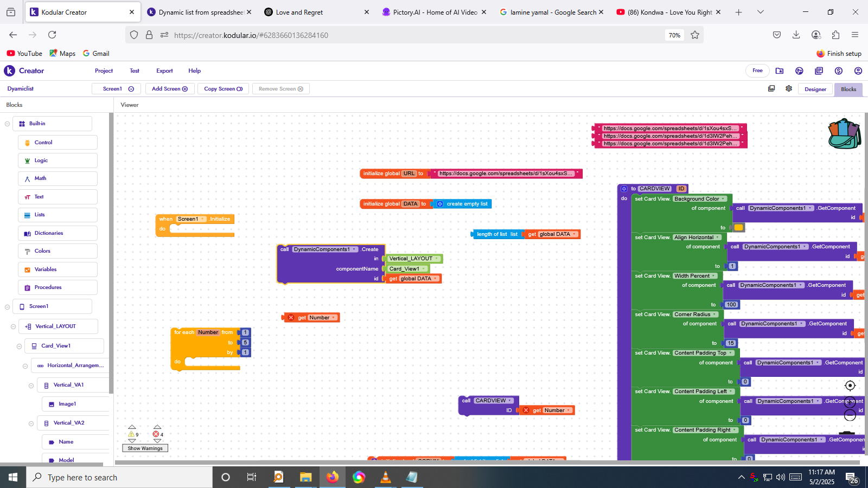Click the dollar-sign monetization icon

click(x=839, y=70)
